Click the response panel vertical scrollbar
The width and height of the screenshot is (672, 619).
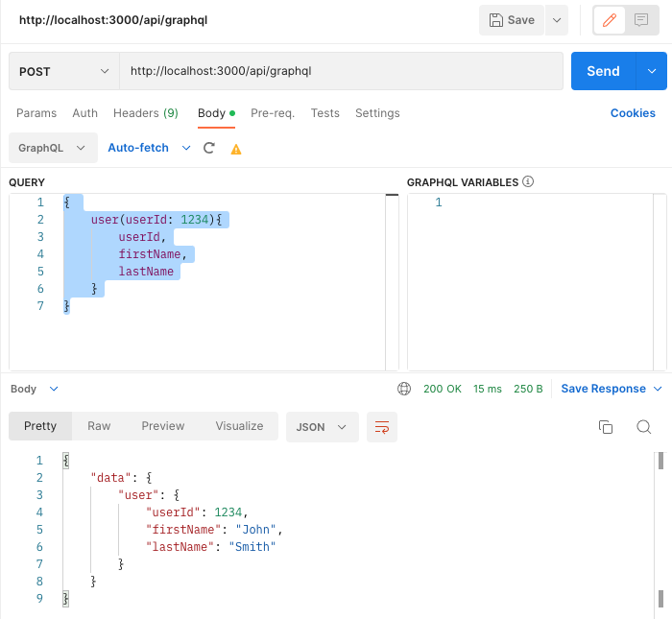[660, 530]
